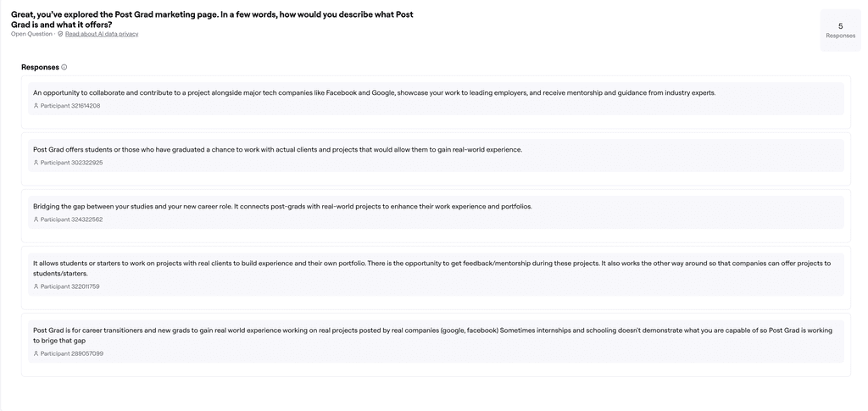This screenshot has height=411, width=868.
Task: Click the info icon next to Responses heading
Action: click(64, 68)
